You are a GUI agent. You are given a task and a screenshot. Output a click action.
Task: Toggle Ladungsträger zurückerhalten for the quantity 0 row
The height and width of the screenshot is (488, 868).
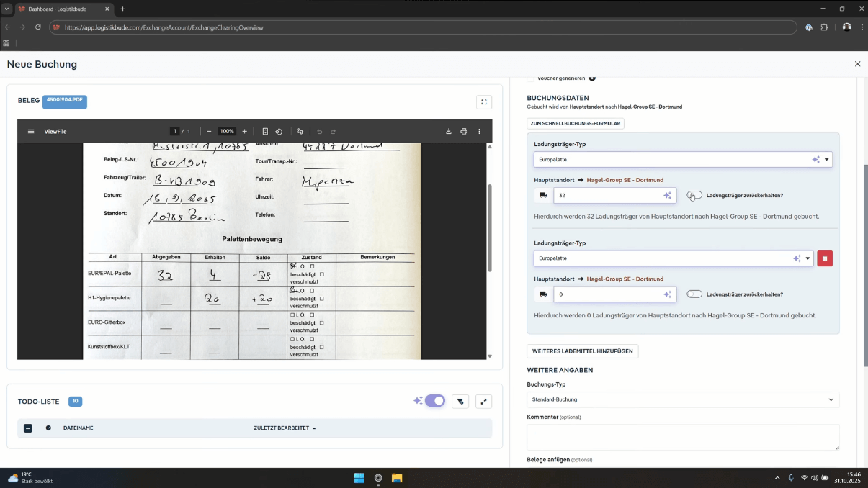tap(694, 294)
